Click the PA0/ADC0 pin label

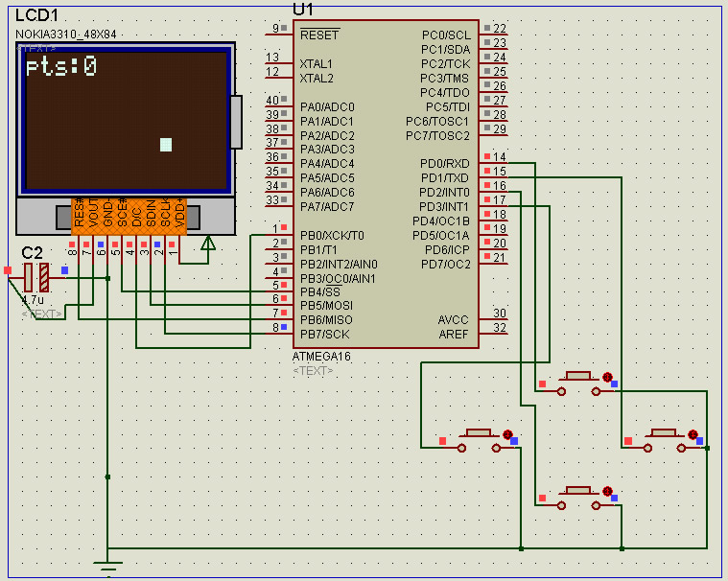[x=327, y=106]
